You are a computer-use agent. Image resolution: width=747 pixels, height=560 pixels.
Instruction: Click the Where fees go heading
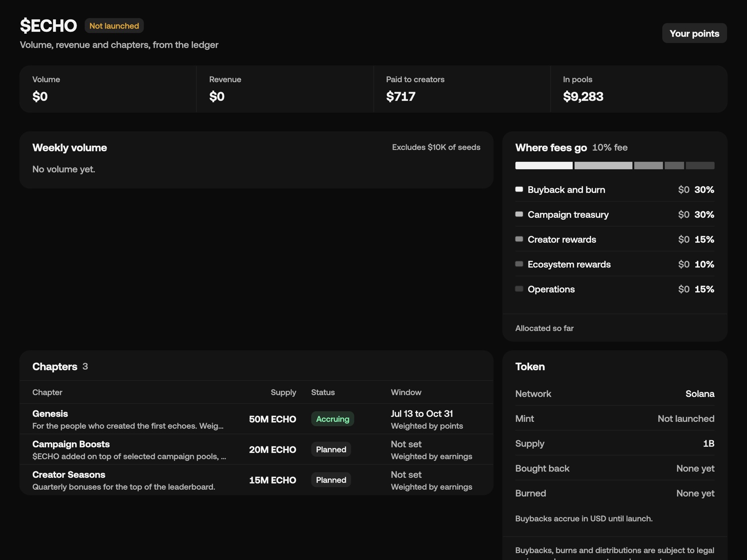click(551, 148)
